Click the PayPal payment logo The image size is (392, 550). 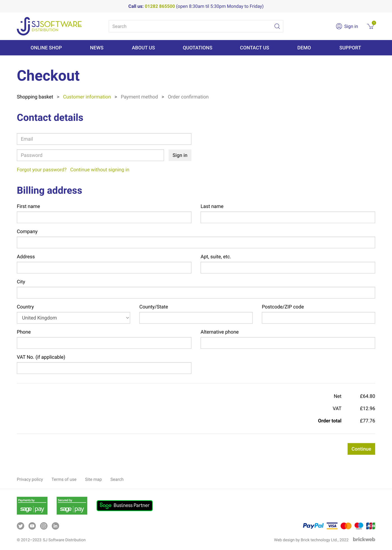coord(313,526)
